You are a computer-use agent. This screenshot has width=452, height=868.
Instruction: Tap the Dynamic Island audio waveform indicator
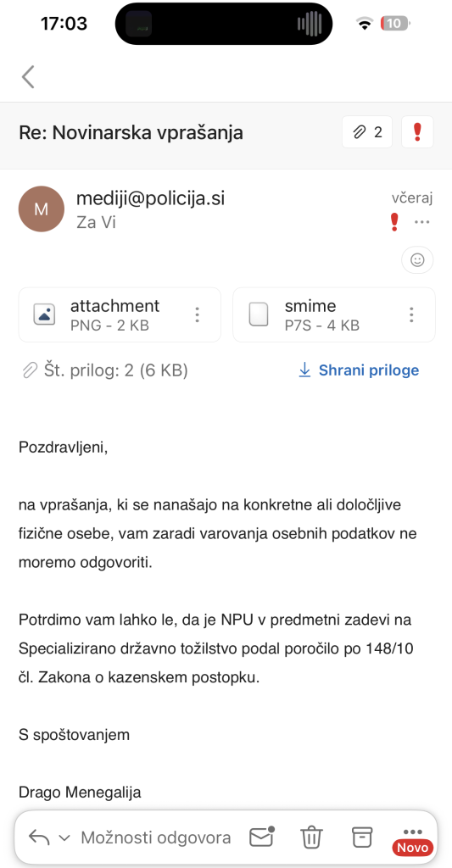pyautogui.click(x=309, y=24)
